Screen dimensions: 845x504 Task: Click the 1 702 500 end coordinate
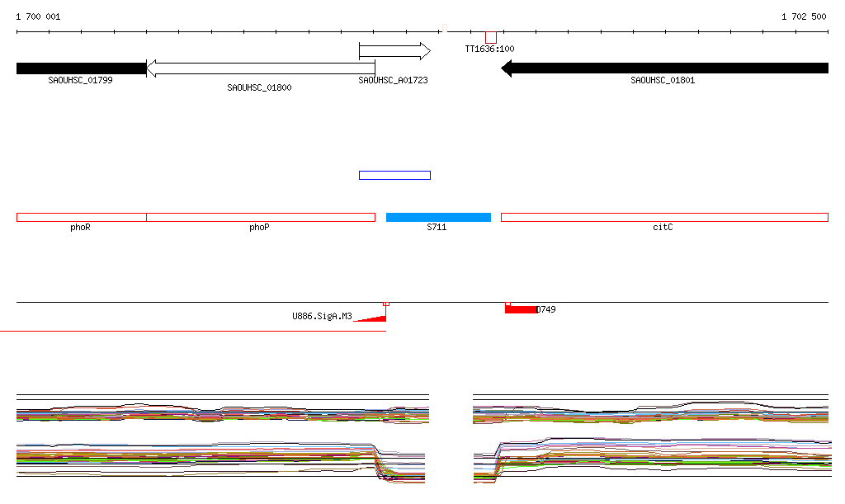804,16
